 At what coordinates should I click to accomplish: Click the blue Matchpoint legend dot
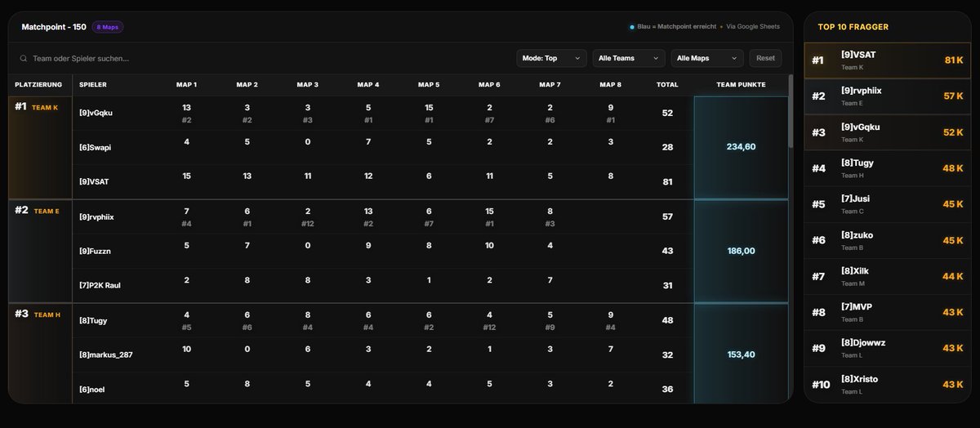pos(631,27)
